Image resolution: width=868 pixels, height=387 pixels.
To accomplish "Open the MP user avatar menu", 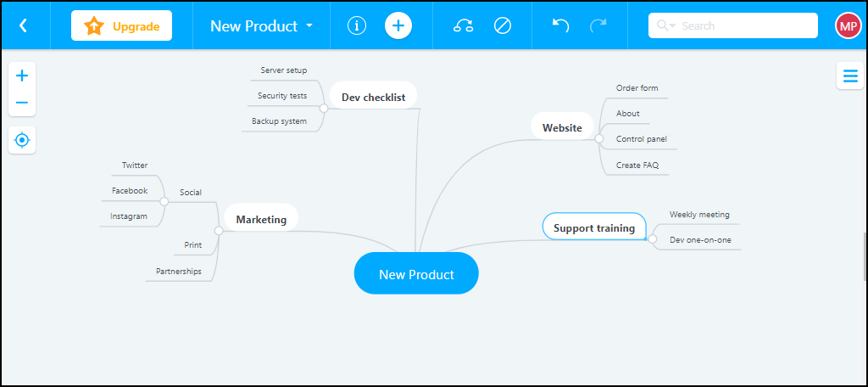I will (848, 25).
